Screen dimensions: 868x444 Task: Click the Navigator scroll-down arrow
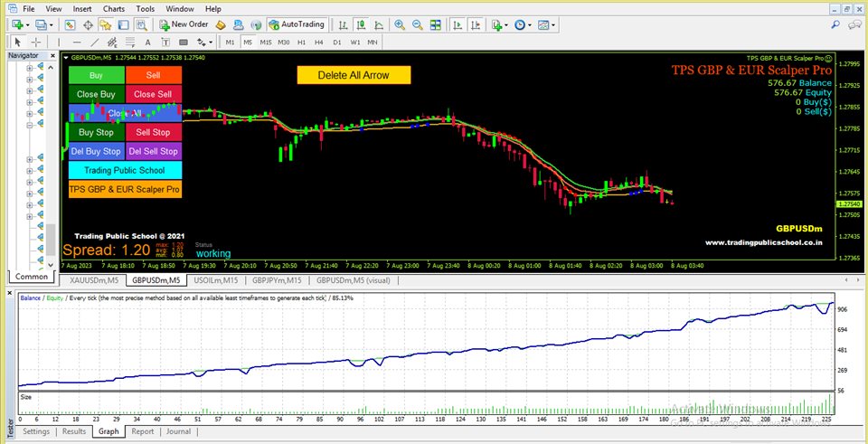point(51,265)
